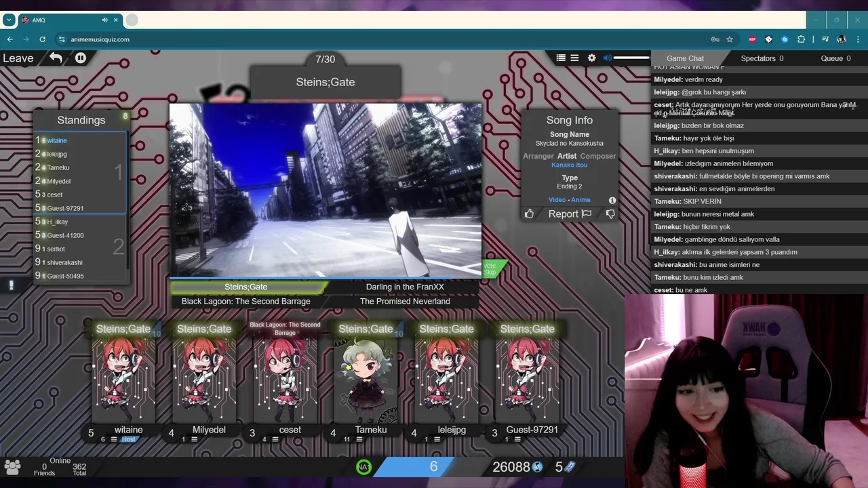This screenshot has height=488, width=868.
Task: Open the ABP Adblock Plus extension
Action: (x=752, y=39)
